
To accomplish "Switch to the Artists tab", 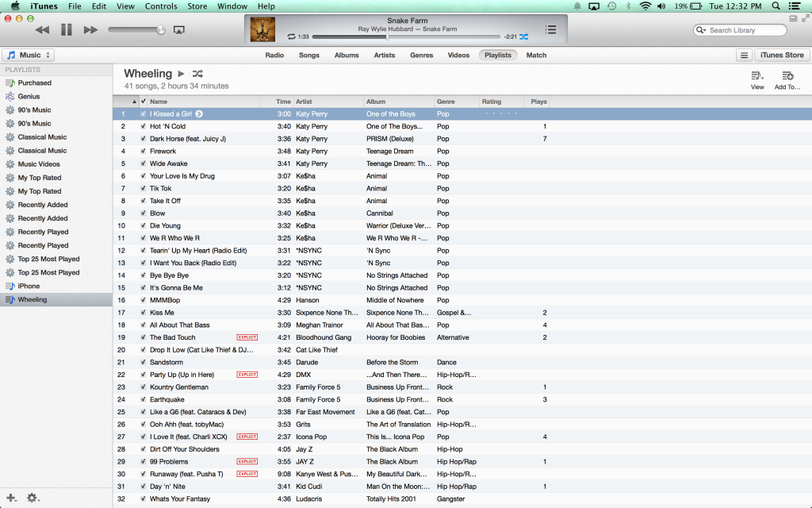I will 385,55.
